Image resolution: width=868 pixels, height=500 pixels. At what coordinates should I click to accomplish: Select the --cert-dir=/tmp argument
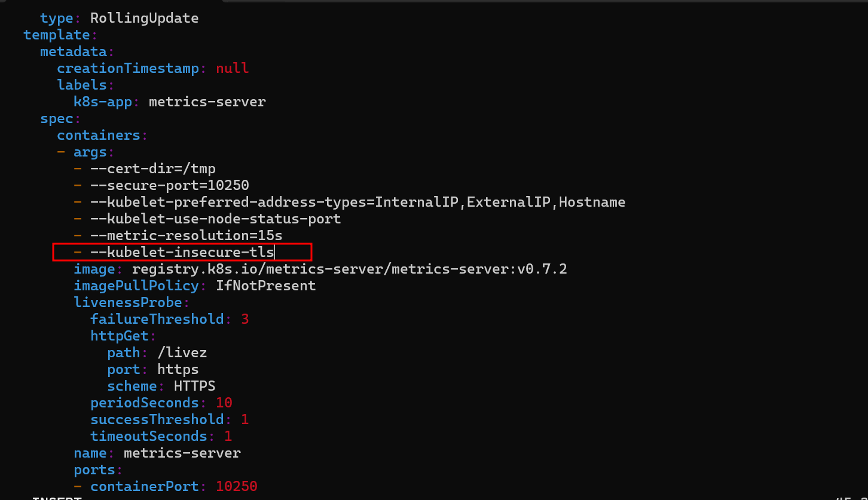pos(145,168)
